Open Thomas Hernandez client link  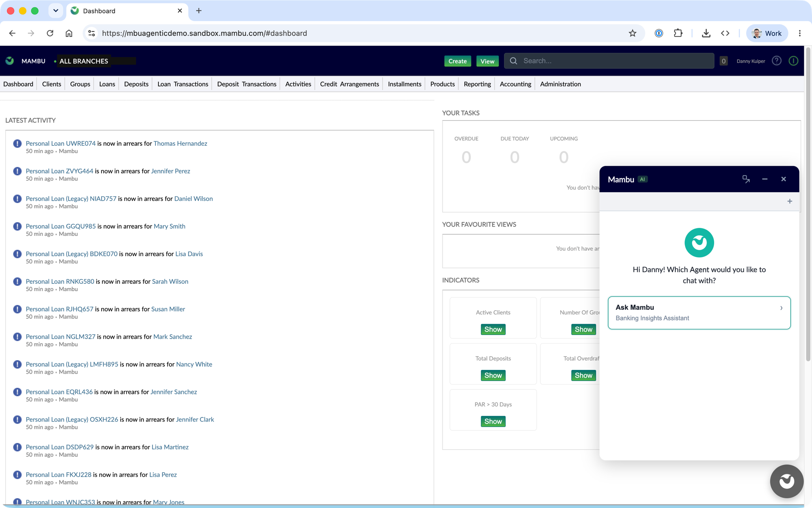click(180, 143)
